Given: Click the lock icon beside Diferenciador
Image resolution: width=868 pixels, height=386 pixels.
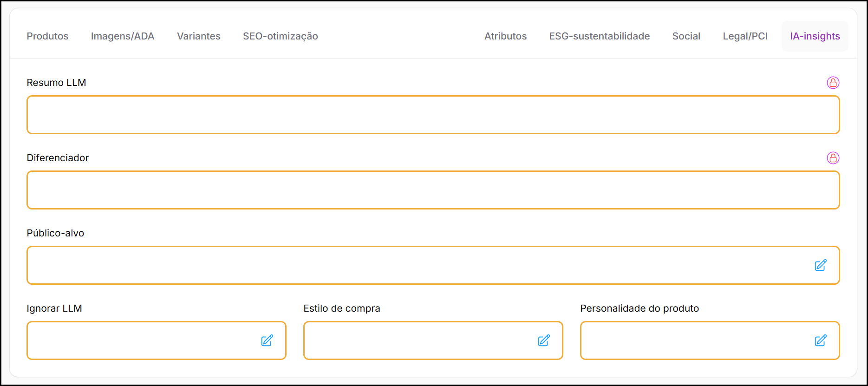Looking at the screenshot, I should tap(833, 158).
